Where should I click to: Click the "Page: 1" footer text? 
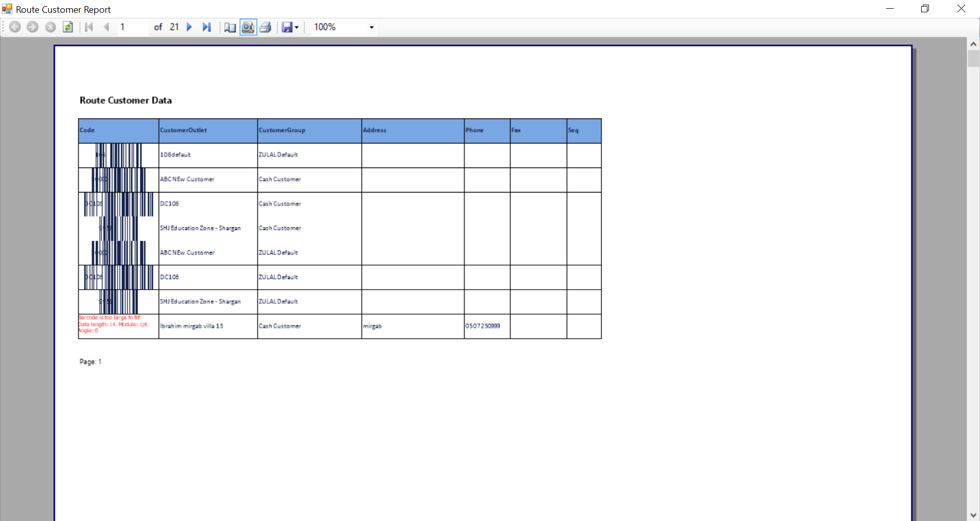click(x=90, y=362)
